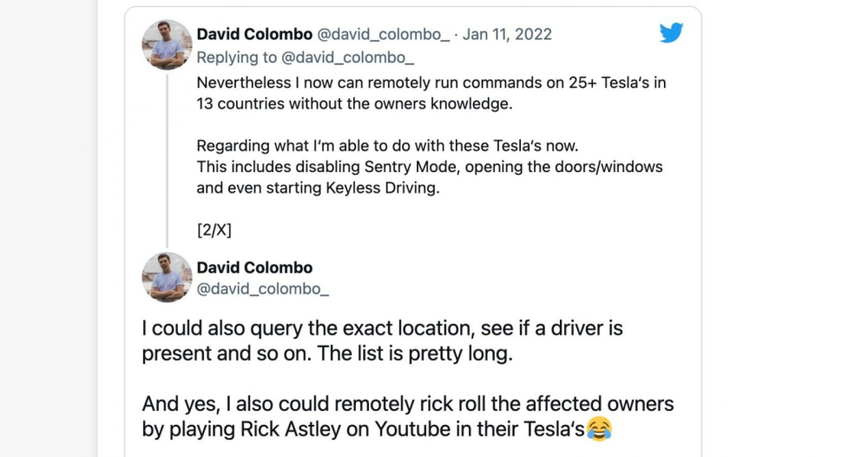
Task: Open David Colombo's top profile photo
Action: point(167,45)
